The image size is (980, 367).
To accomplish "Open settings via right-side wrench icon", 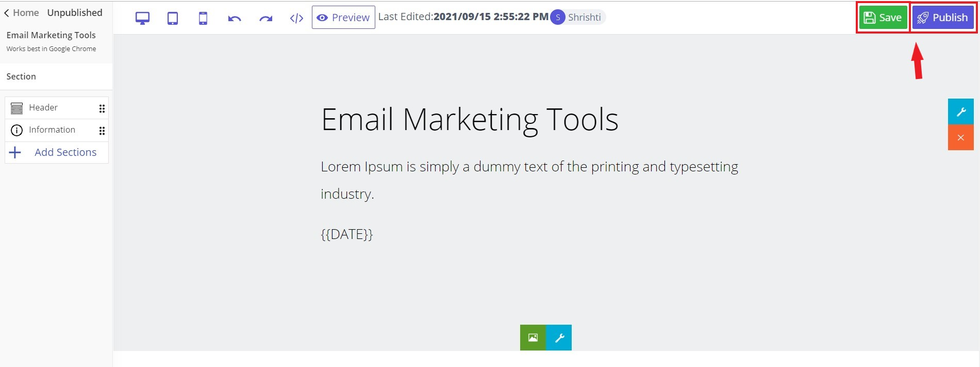I will pos(960,111).
